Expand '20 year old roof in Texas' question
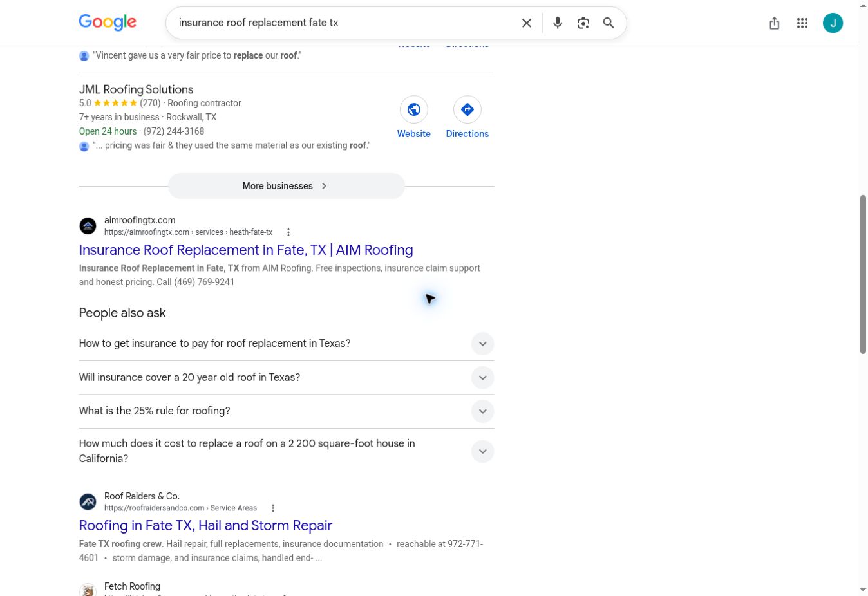 (x=287, y=378)
